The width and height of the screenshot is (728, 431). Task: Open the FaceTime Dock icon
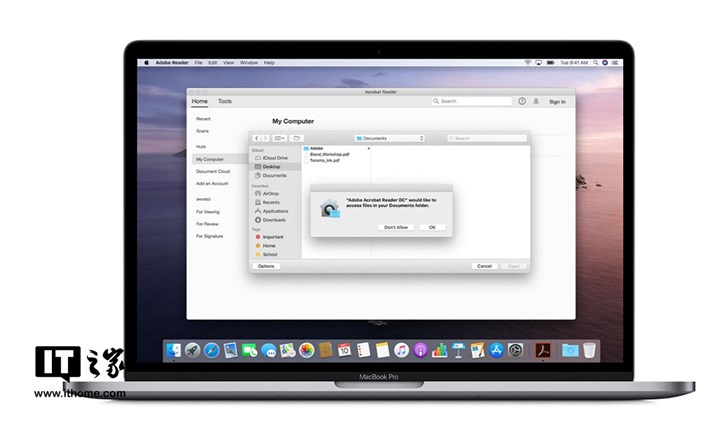249,350
